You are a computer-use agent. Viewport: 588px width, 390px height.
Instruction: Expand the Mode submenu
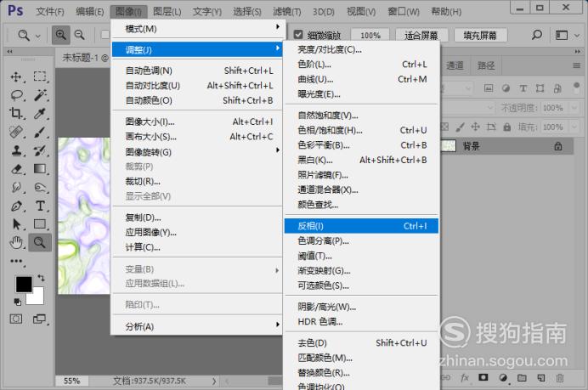197,29
